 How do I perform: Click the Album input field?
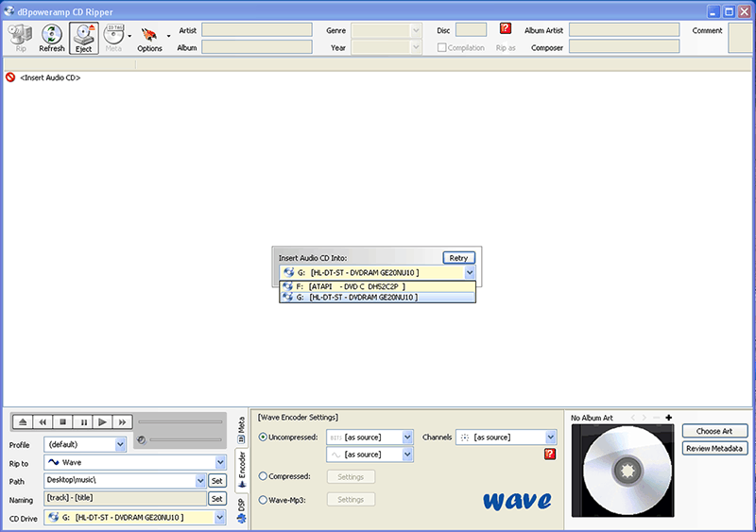(256, 47)
